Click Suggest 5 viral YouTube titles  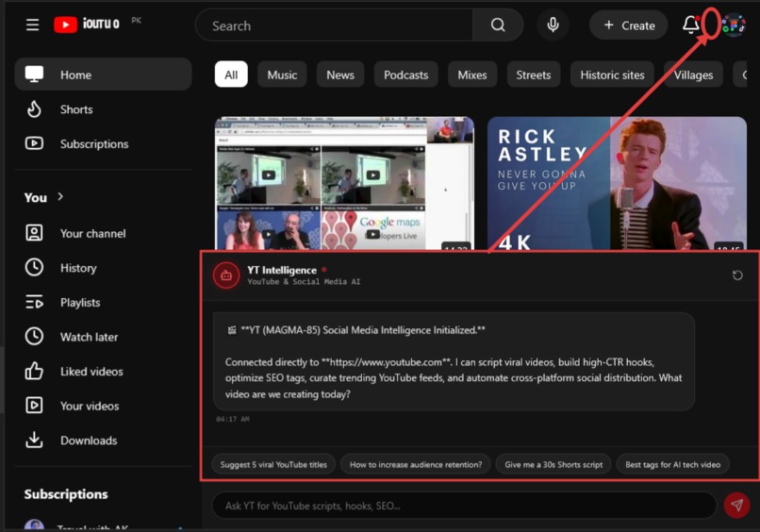273,464
